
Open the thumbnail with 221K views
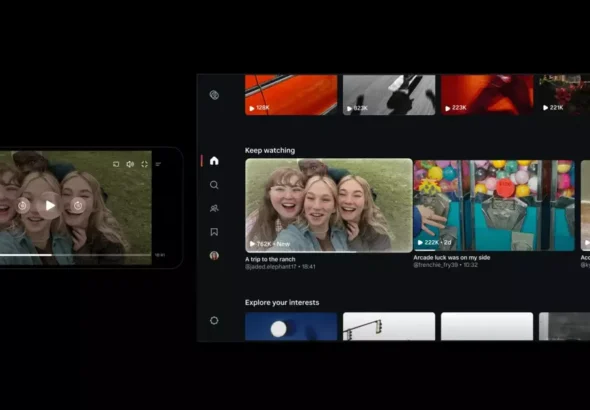tap(564, 95)
